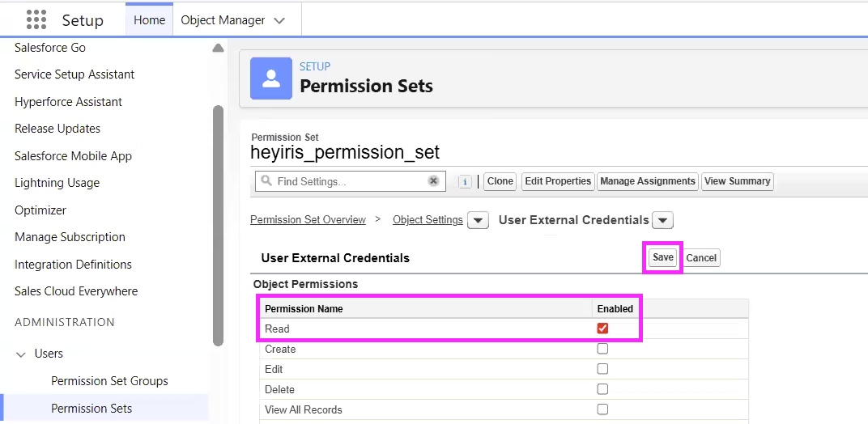Enable the Edit permission checkbox
The image size is (868, 424).
[603, 369]
